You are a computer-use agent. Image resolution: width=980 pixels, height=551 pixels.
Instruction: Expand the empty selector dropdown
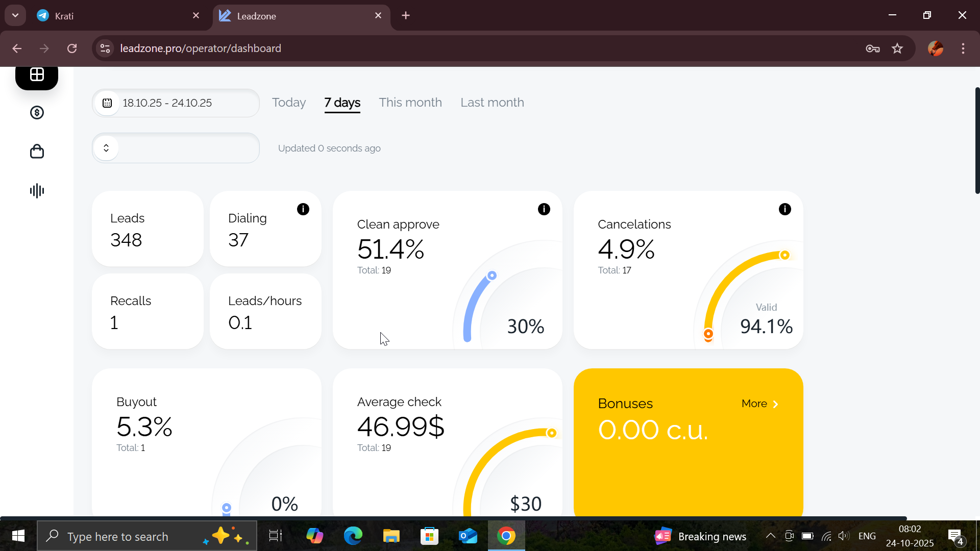106,148
